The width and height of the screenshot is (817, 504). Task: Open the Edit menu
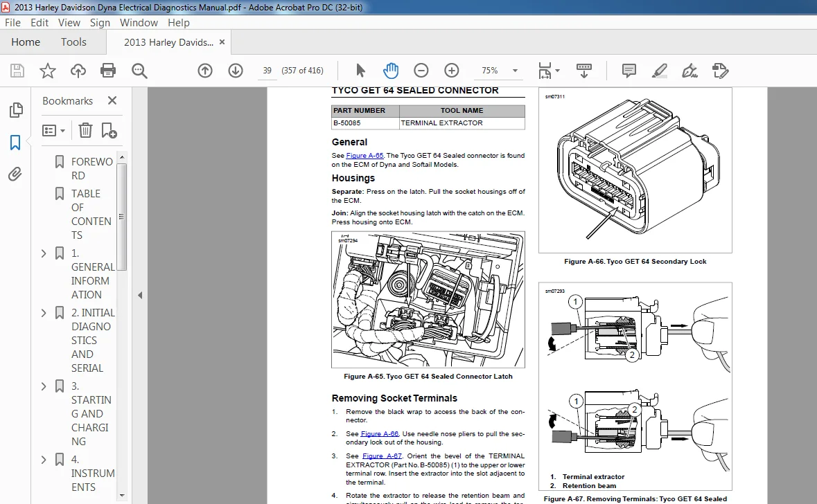[x=39, y=23]
